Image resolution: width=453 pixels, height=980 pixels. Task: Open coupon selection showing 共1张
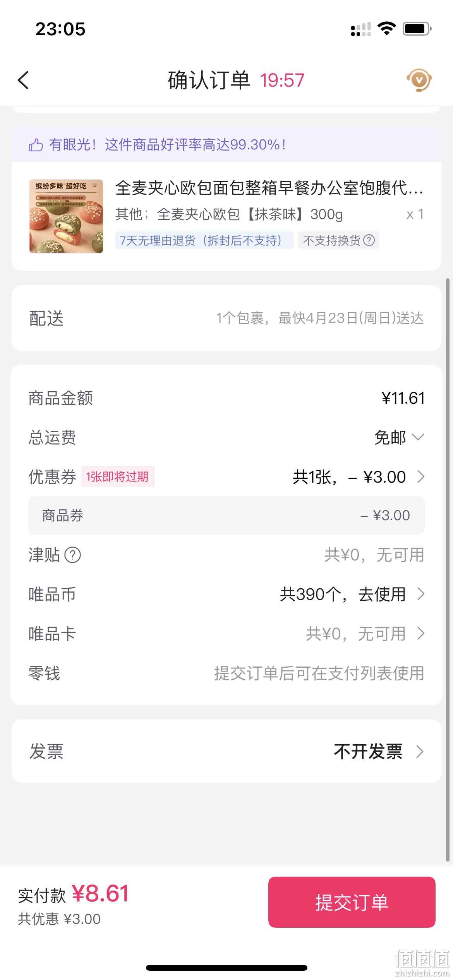pyautogui.click(x=359, y=477)
